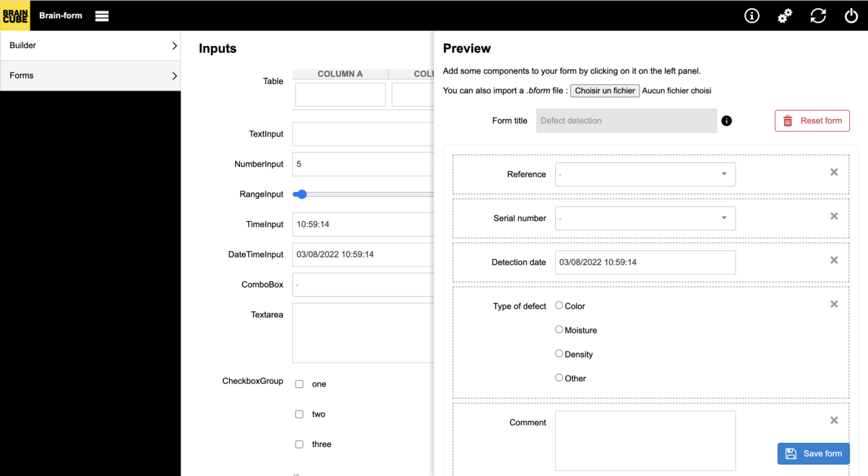Open settings gears icon in header
This screenshot has height=476, width=868.
pos(785,16)
